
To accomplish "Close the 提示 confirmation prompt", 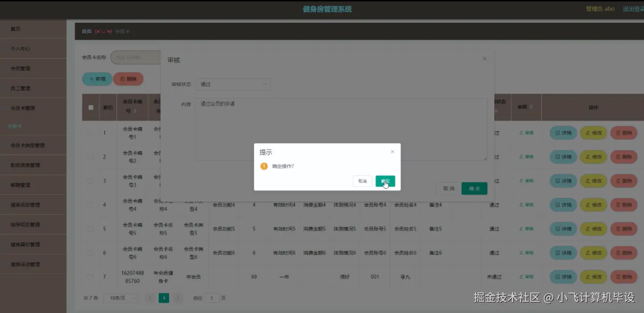I will point(392,152).
